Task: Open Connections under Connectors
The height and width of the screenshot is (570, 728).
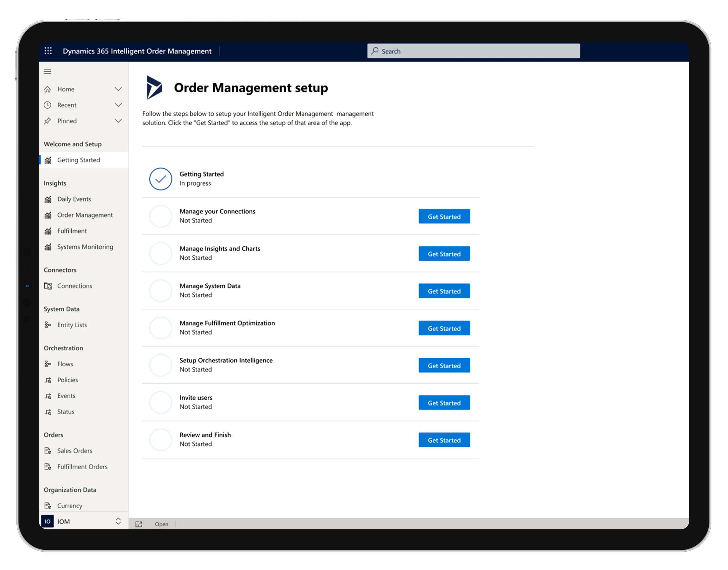Action: tap(84, 286)
